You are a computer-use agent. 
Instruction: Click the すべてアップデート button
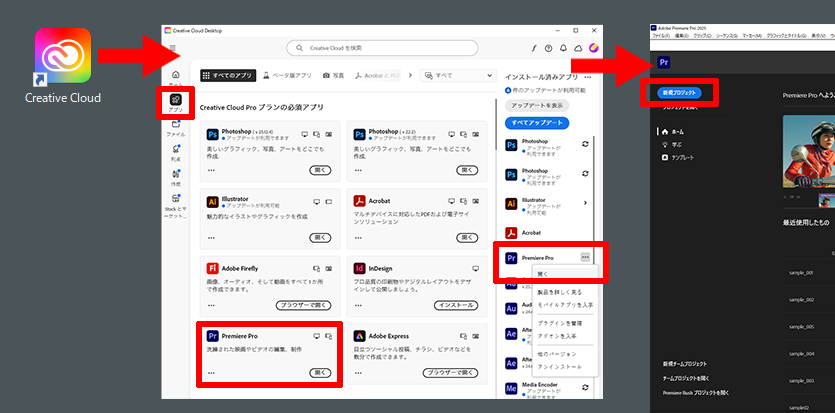pyautogui.click(x=537, y=123)
